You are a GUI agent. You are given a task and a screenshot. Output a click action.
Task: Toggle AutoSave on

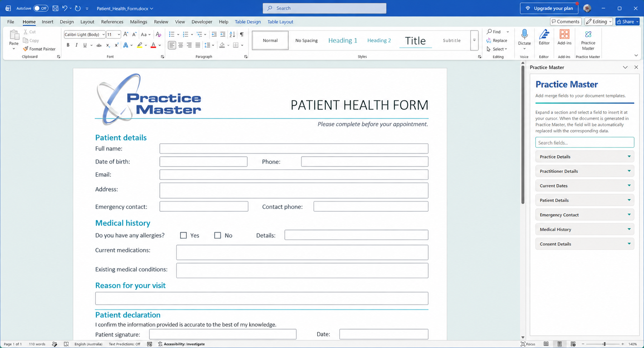pyautogui.click(x=41, y=8)
